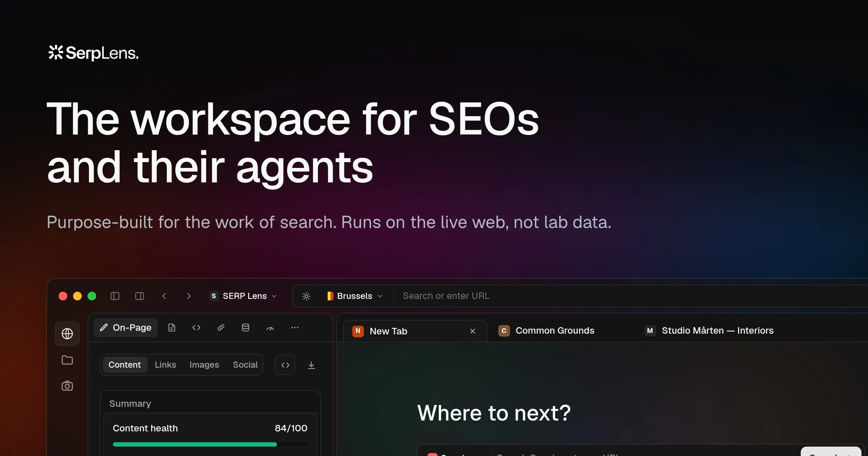Switch to the Links tab
The width and height of the screenshot is (868, 456).
coord(165,365)
